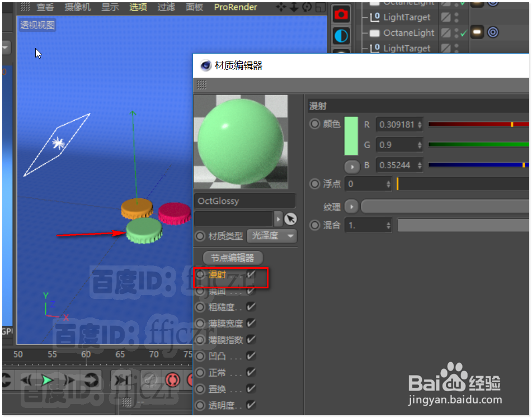This screenshot has height=418, width=532.
Task: Select the 凹凸 channel
Action: point(217,356)
